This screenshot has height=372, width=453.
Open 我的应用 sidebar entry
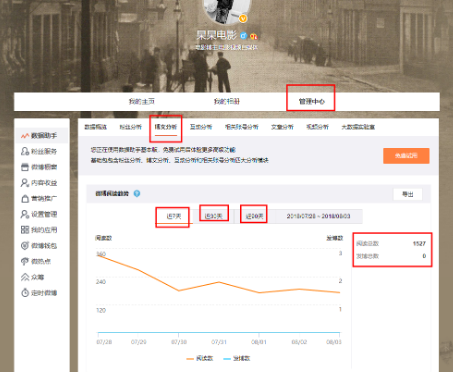[39, 230]
